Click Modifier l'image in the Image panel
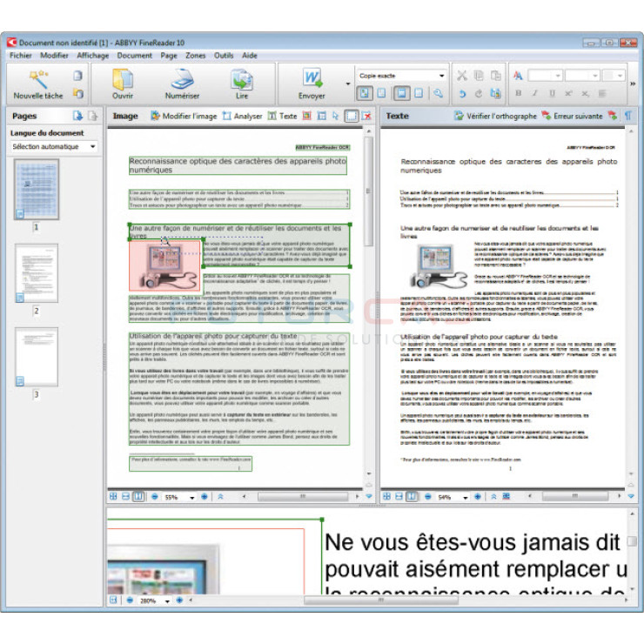 pos(184,116)
